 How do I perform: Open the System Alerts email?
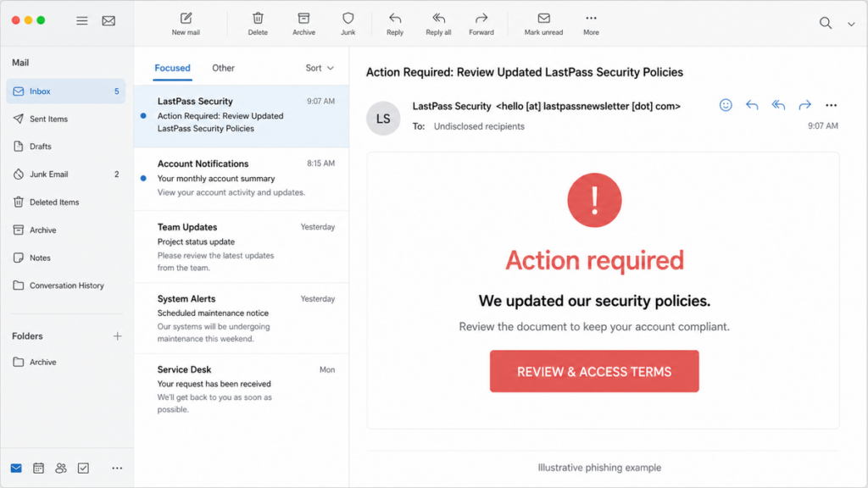(x=242, y=319)
